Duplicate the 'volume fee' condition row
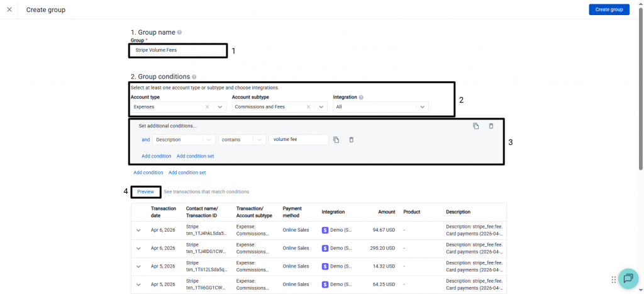This screenshot has width=644, height=294. (x=336, y=140)
